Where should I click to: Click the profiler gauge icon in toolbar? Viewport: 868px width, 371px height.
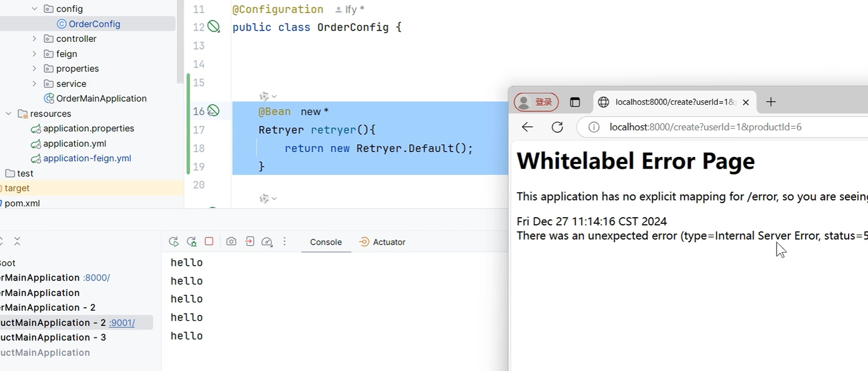(x=267, y=242)
